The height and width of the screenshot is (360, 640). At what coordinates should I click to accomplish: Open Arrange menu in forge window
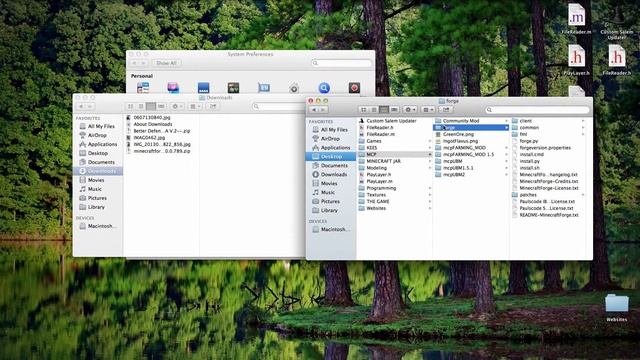[428, 109]
